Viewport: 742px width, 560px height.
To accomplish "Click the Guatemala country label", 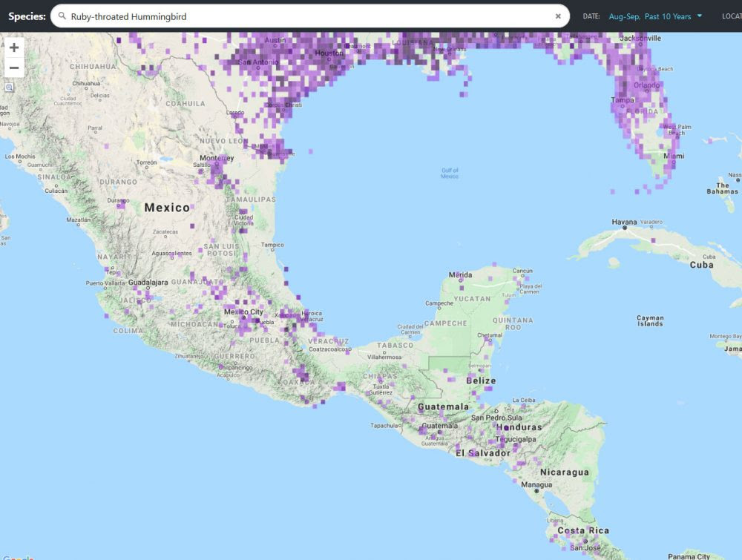I will point(444,406).
